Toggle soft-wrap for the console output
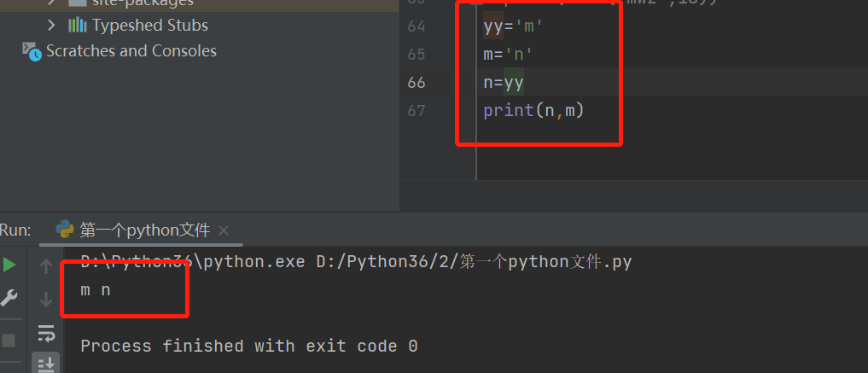The width and height of the screenshot is (868, 373). 46,332
